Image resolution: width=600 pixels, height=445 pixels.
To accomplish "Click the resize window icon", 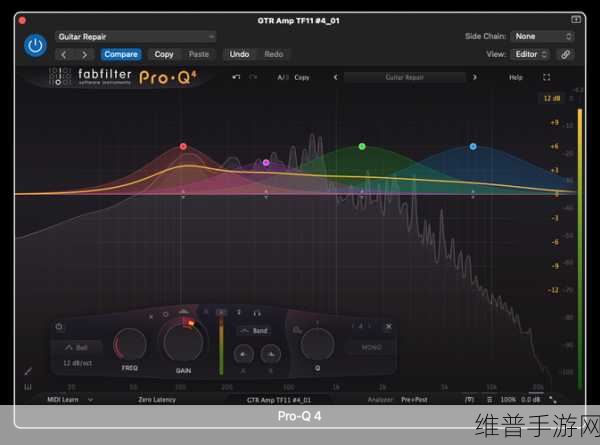I will pos(553,400).
